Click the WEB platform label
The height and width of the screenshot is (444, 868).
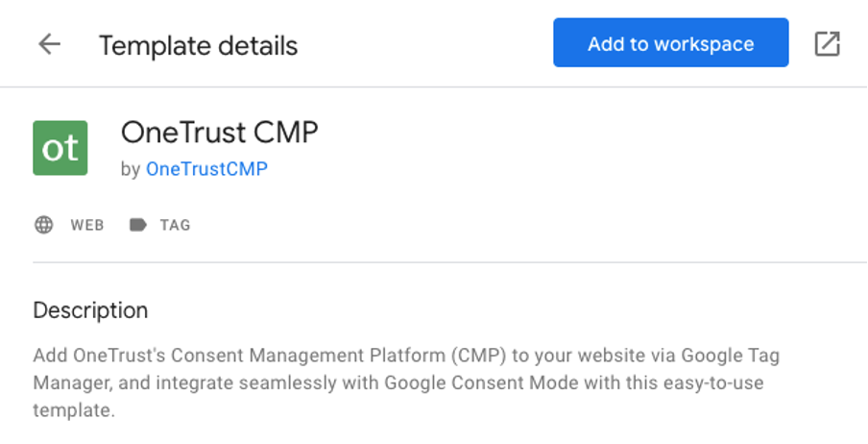86,225
